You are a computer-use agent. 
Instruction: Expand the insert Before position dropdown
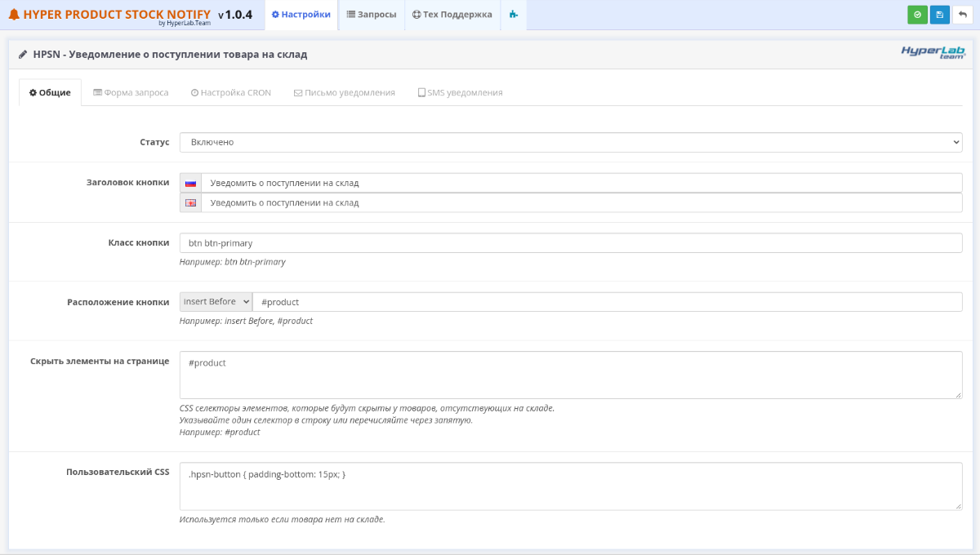point(216,302)
